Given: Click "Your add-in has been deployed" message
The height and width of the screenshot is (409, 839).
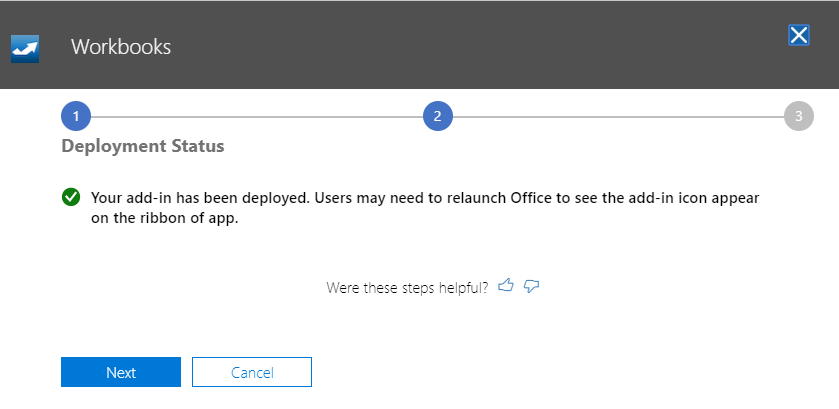Looking at the screenshot, I should pos(201,198).
